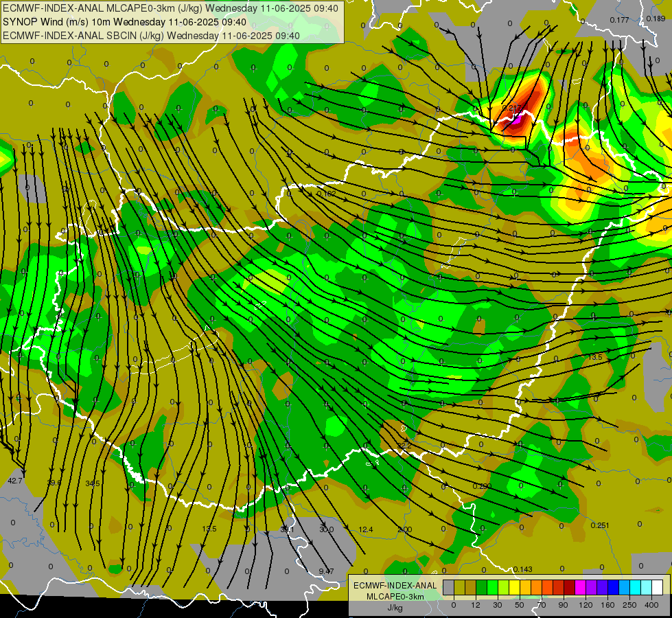
Task: Click the map value 9.47
Action: pos(326,571)
